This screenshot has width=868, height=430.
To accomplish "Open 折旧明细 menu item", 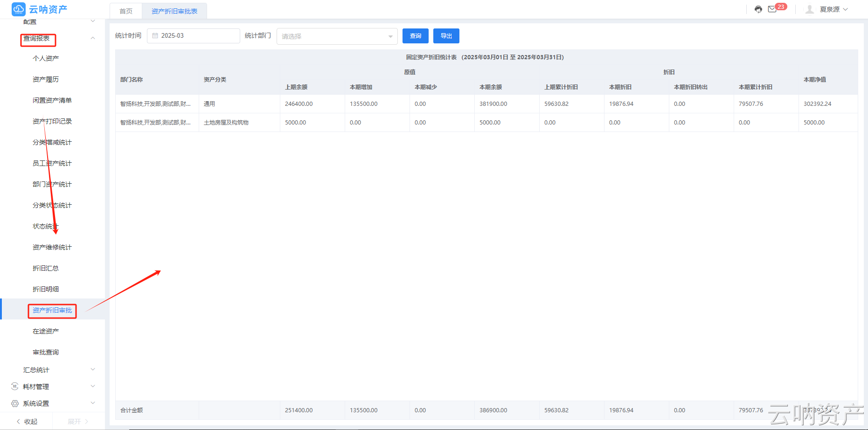I will pos(46,289).
